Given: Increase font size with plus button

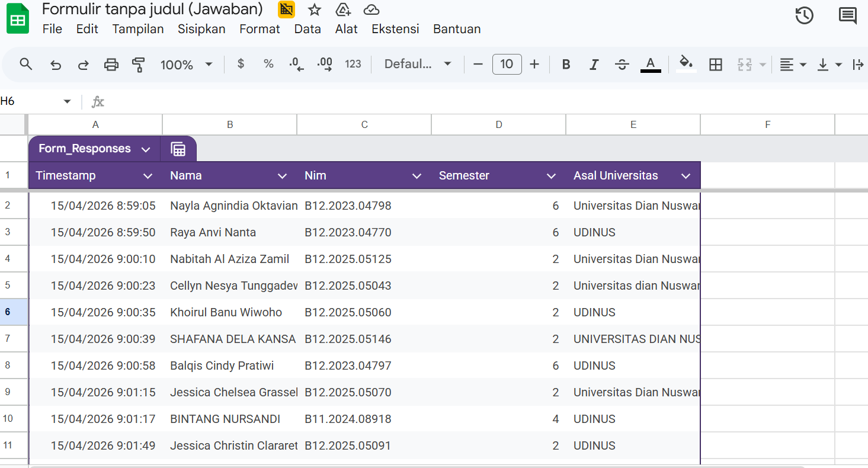Looking at the screenshot, I should click(534, 64).
